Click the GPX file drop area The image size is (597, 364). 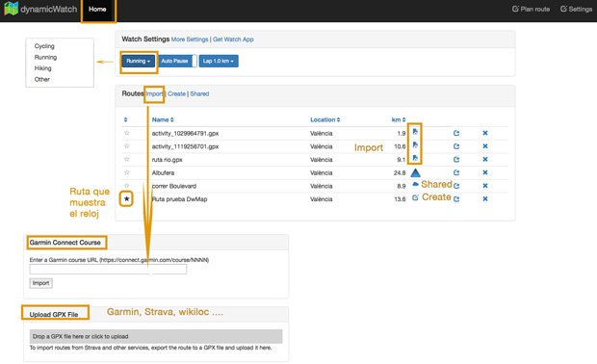(156, 337)
